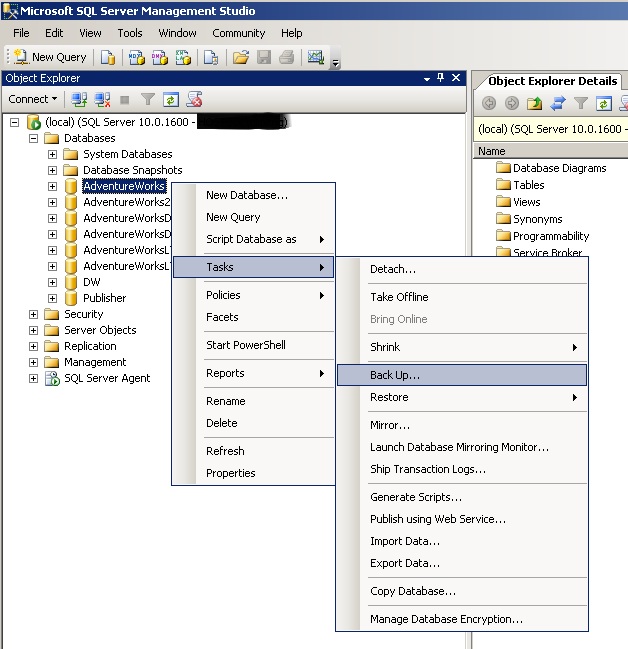Open the Shrink submenu
Image resolution: width=628 pixels, height=649 pixels.
pyautogui.click(x=462, y=347)
